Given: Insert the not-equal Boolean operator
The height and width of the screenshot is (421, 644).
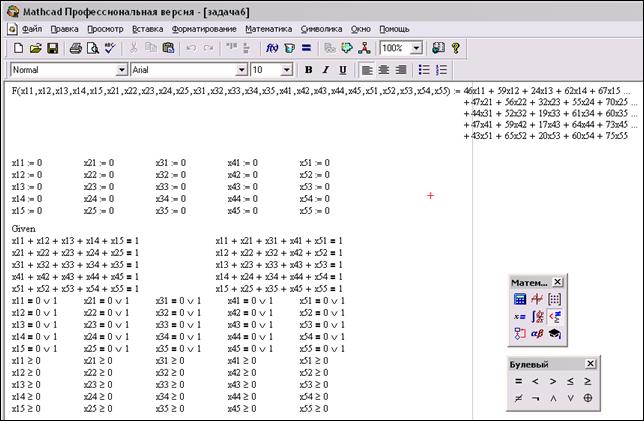Looking at the screenshot, I should [x=519, y=398].
